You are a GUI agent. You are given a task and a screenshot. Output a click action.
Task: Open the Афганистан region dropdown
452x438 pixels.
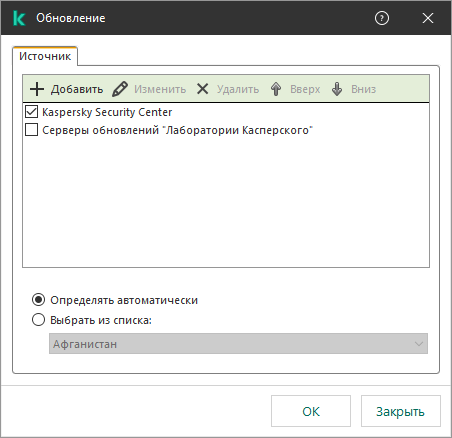point(238,344)
